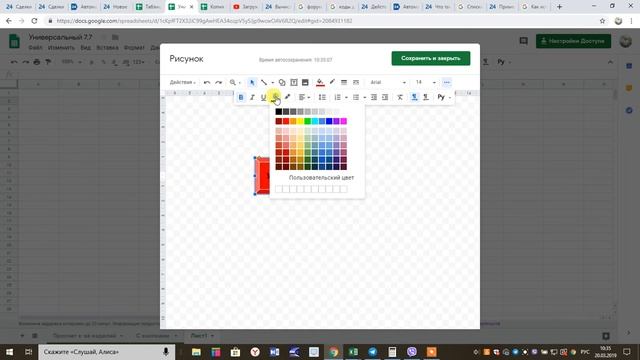640x360 pixels.
Task: Expand the line type dropdown arrow
Action: pos(273,82)
